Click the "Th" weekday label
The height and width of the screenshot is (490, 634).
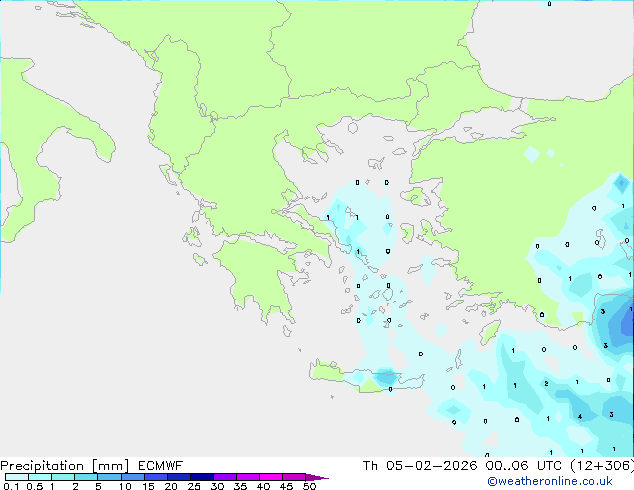(370, 466)
